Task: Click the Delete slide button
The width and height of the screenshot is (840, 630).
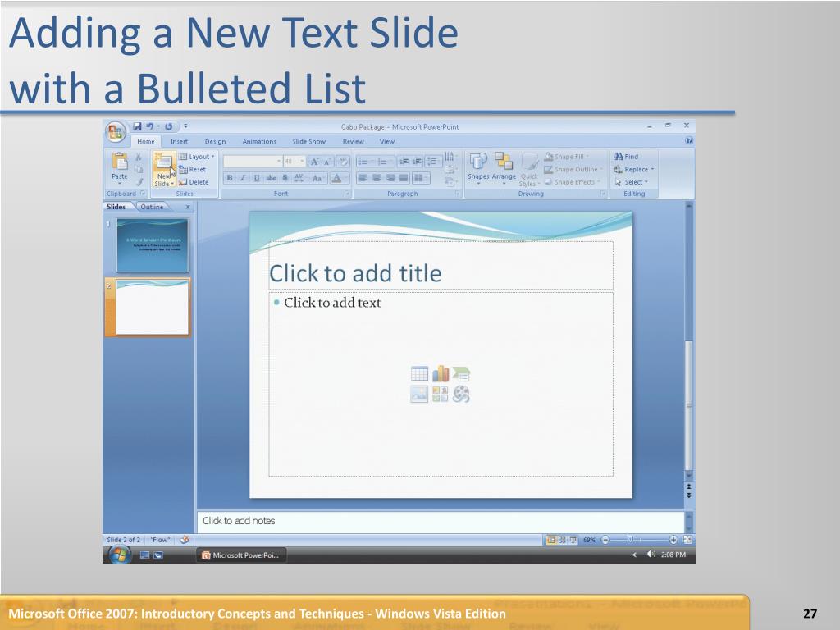Action: pos(194,182)
